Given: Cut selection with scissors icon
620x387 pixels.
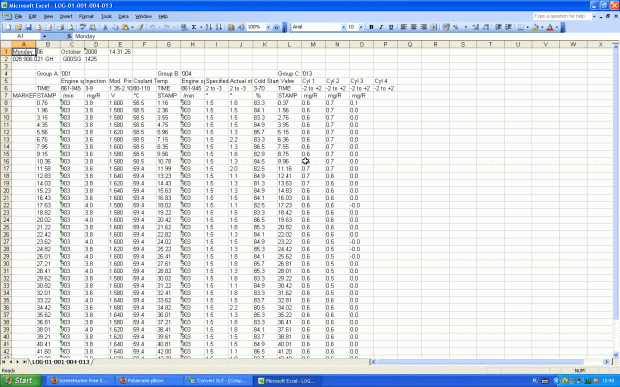Looking at the screenshot, I should click(105, 27).
